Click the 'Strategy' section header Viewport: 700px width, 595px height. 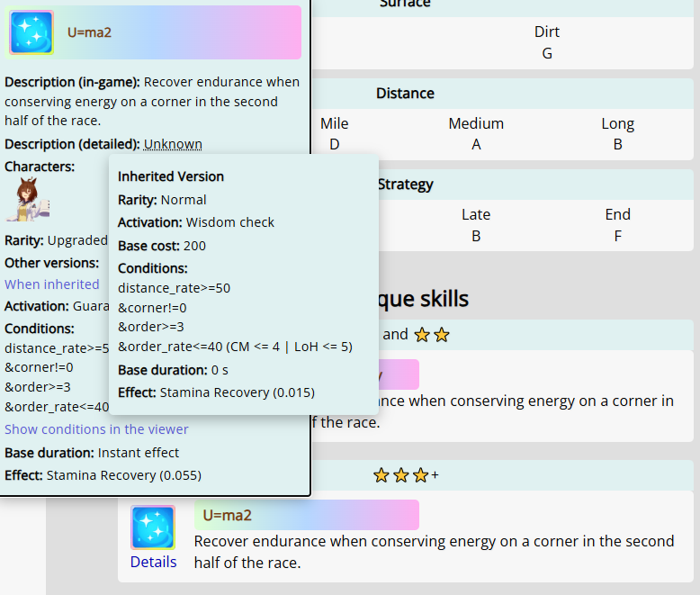click(406, 185)
